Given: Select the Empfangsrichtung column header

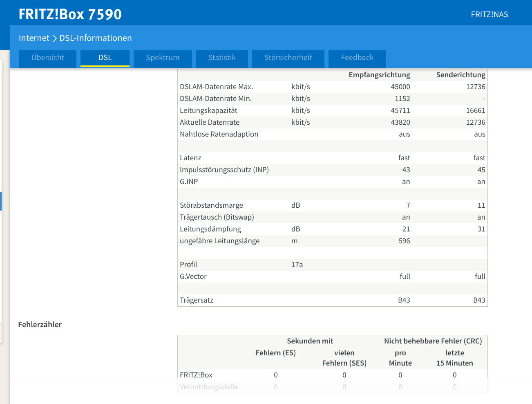Looking at the screenshot, I should (379, 75).
